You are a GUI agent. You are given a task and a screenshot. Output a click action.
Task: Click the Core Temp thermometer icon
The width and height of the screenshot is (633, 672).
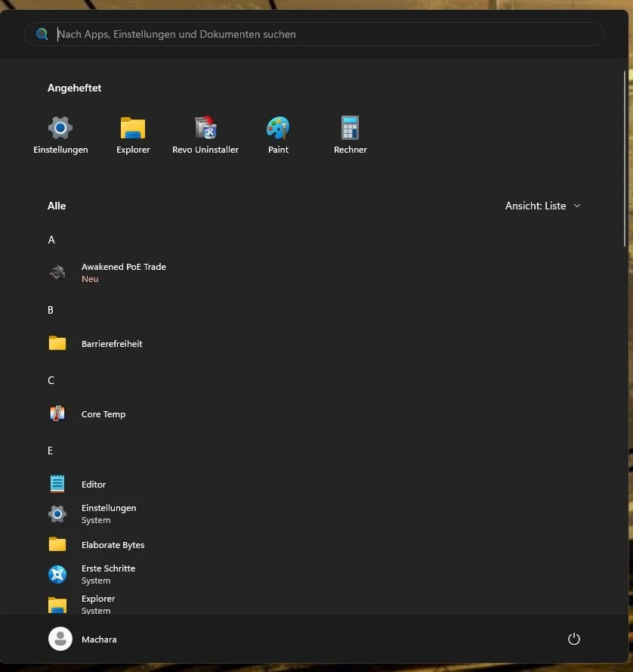click(x=57, y=413)
